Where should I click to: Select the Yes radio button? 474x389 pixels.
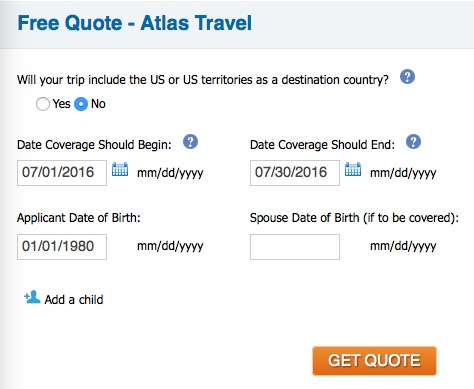43,104
